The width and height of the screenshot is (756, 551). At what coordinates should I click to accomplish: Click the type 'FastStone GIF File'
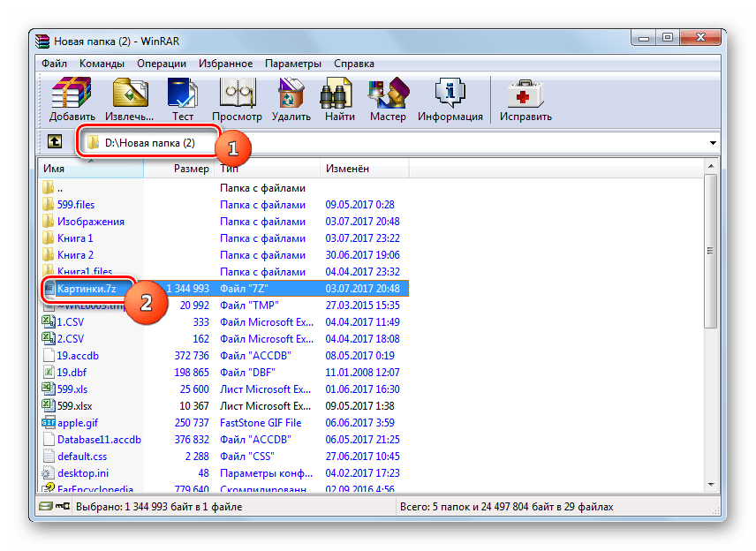click(x=261, y=423)
